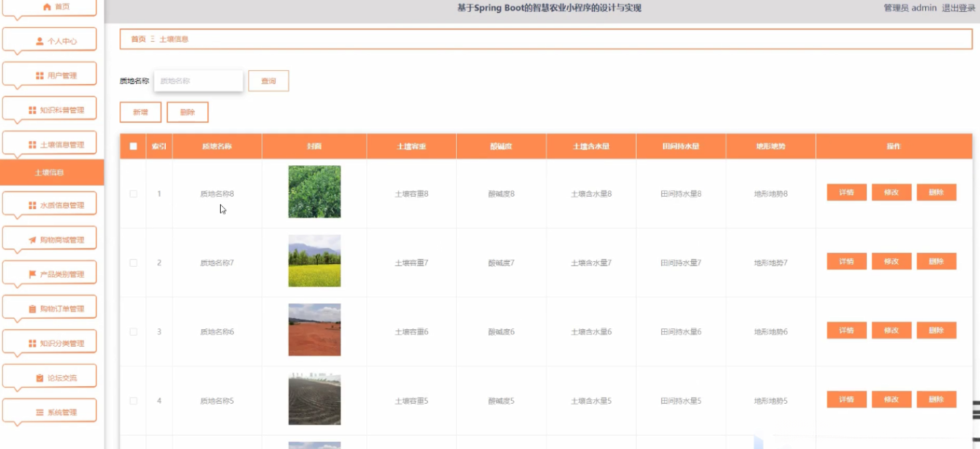This screenshot has height=449, width=980.
Task: Click 删除 for row 质地名称7
Action: [936, 261]
